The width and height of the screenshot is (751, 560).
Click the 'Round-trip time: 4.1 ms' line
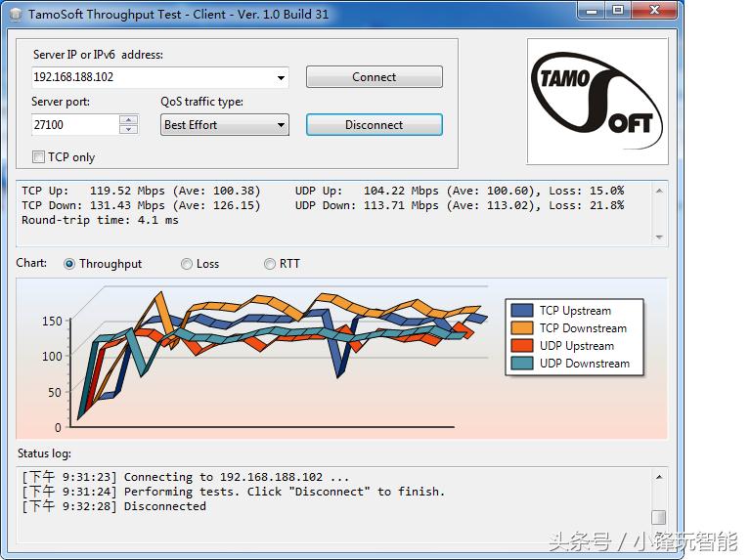pyautogui.click(x=100, y=220)
